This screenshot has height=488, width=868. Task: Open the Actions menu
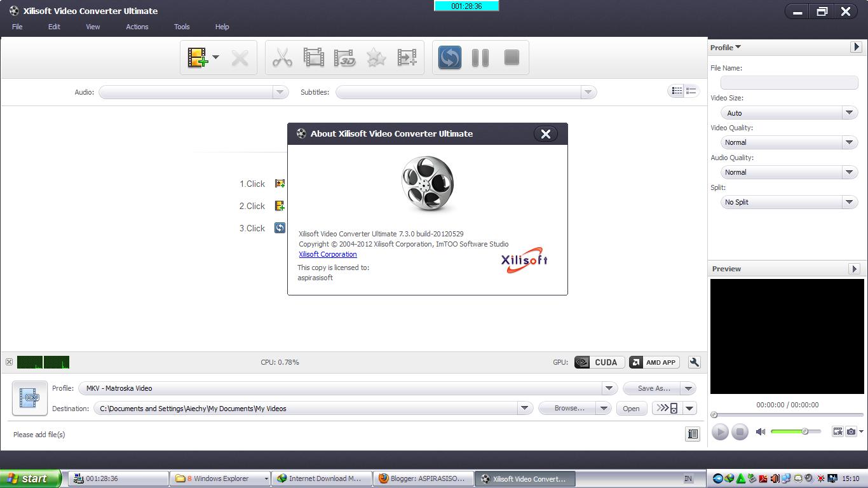pyautogui.click(x=137, y=27)
